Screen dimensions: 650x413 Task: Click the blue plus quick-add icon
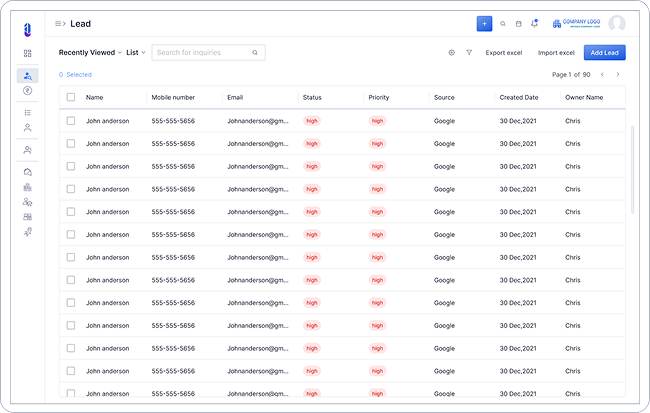click(484, 23)
